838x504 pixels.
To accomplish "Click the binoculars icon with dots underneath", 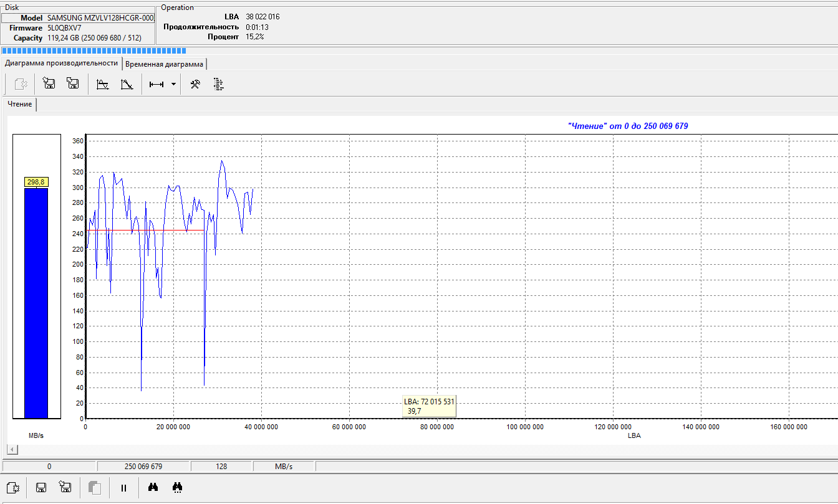I will point(177,487).
